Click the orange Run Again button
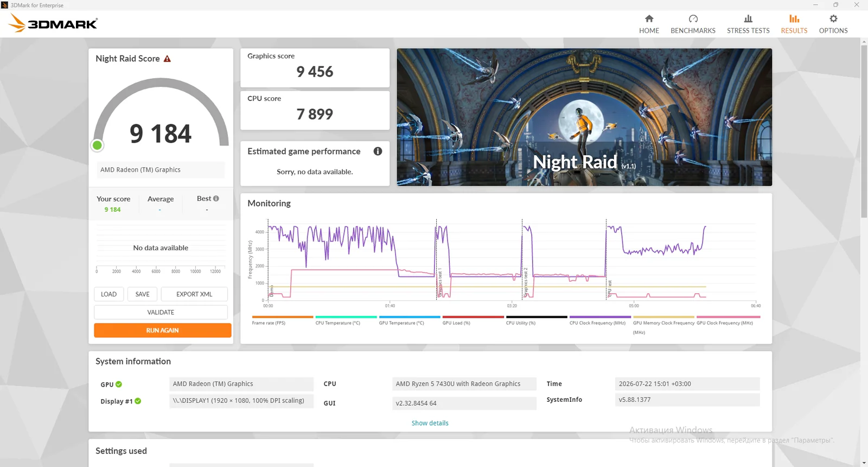The height and width of the screenshot is (467, 868). 162,330
